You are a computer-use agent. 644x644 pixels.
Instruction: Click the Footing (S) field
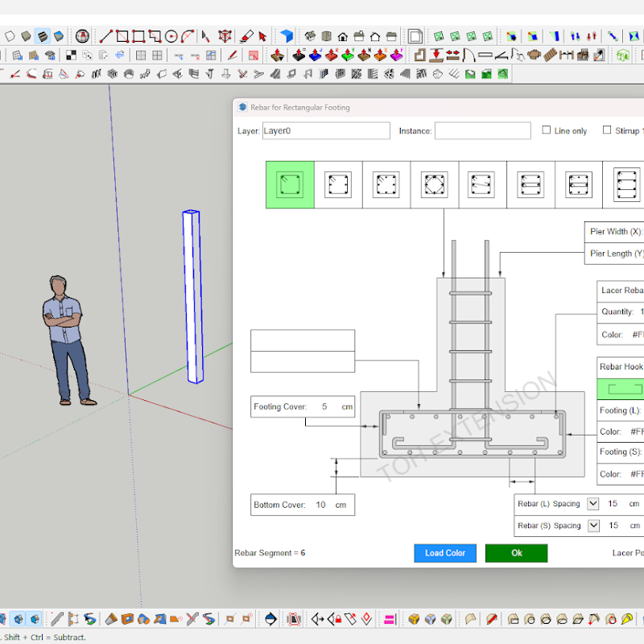[620, 452]
